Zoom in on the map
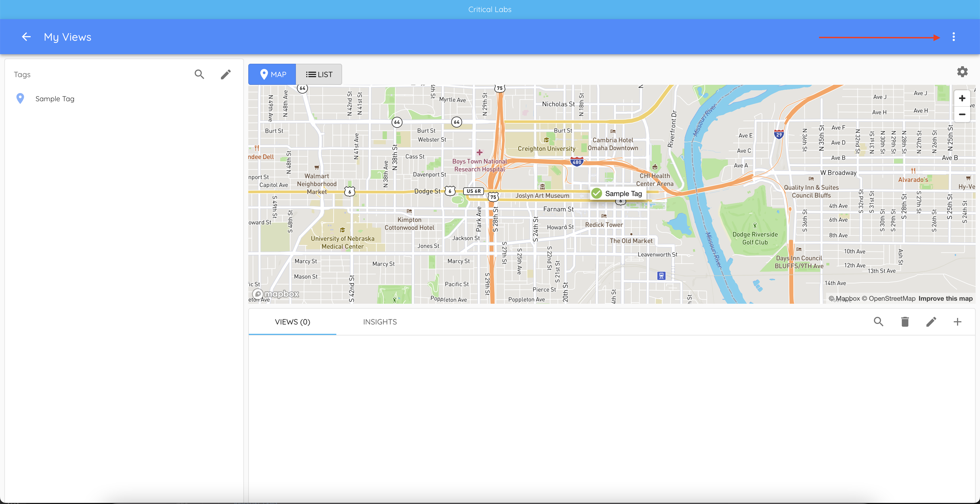980x504 pixels. pos(962,99)
